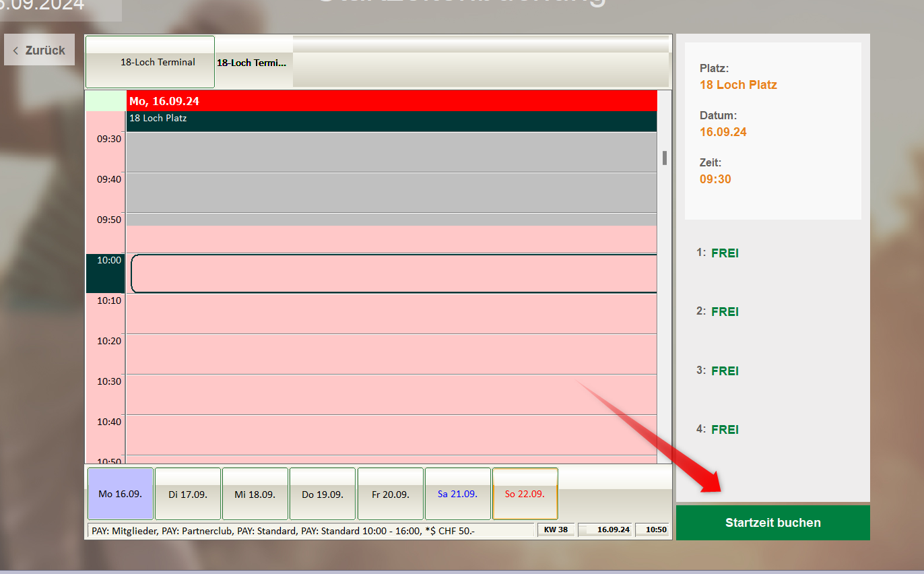Click the 10:40 tee time row
Viewport: 924px width, 574px height.
[x=391, y=435]
